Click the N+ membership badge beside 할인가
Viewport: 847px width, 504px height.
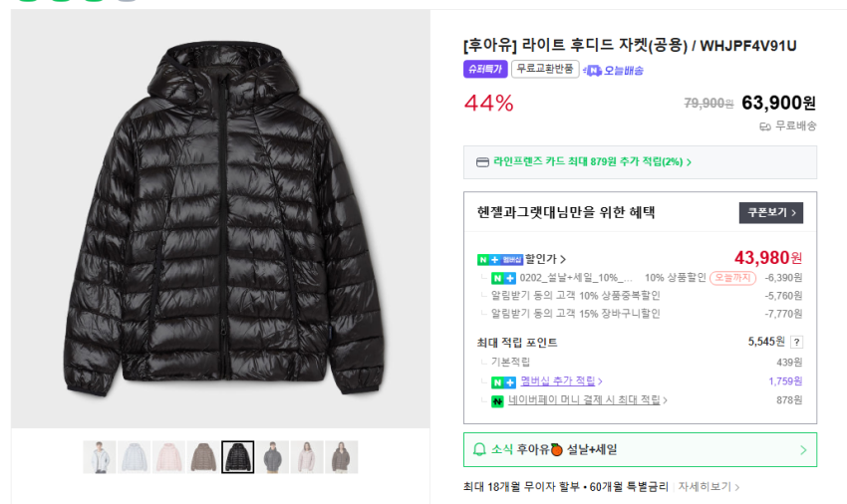500,259
